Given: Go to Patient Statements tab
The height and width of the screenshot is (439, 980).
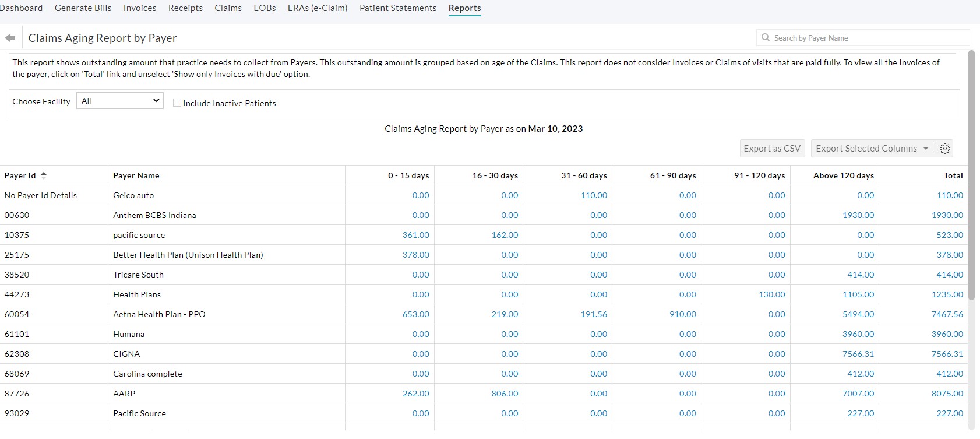Looking at the screenshot, I should pos(398,8).
